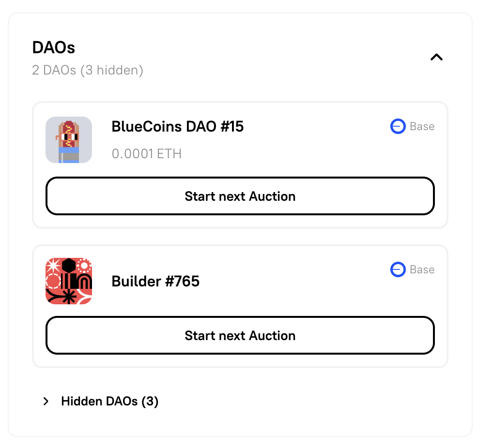Start next Auction for Builder #765
This screenshot has width=493, height=448.
[x=240, y=335]
